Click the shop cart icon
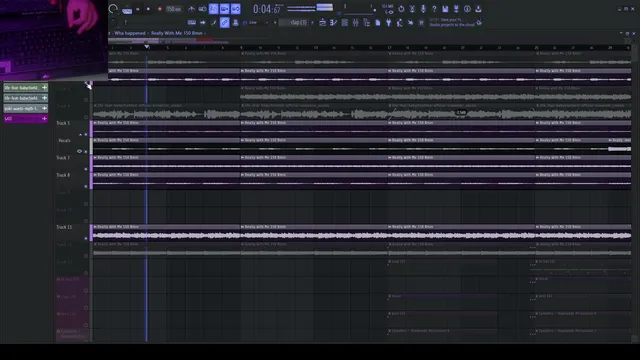The image size is (640, 360). click(422, 22)
